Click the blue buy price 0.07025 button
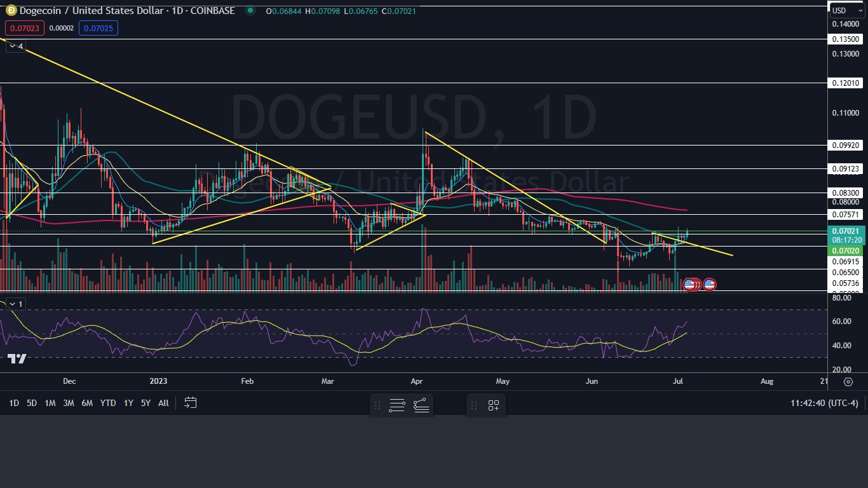The height and width of the screenshot is (488, 868). coord(98,28)
